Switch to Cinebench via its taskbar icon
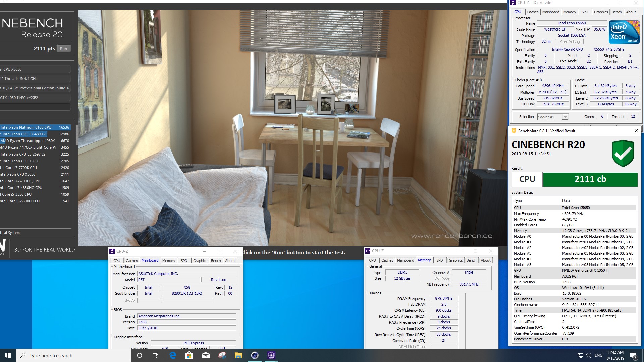This screenshot has height=362, width=644. [255, 355]
